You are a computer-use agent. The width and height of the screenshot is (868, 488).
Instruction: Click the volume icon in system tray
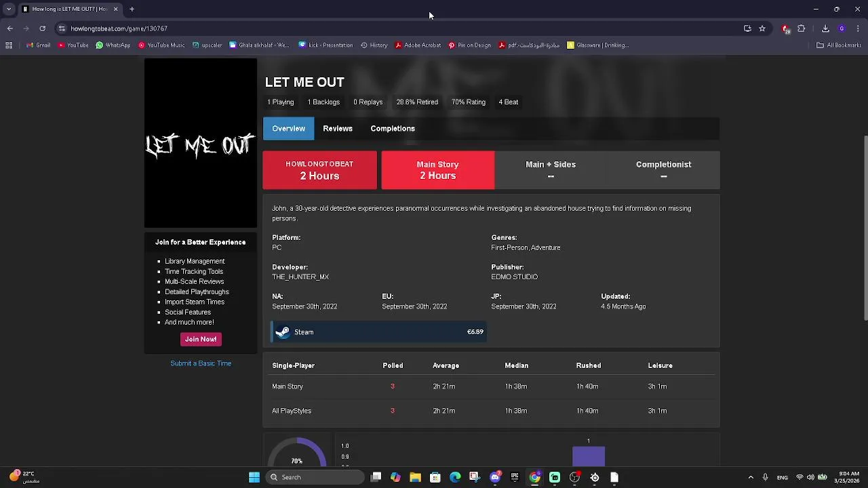pyautogui.click(x=810, y=477)
